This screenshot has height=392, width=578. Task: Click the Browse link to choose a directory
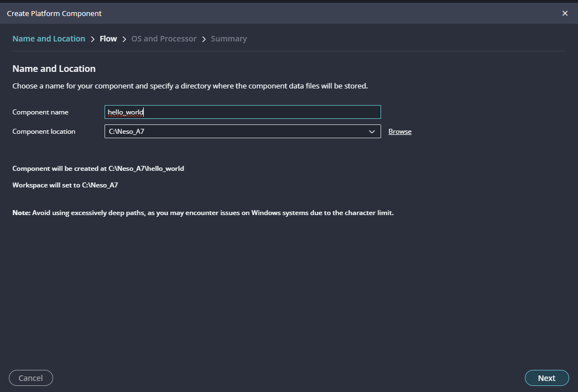pos(400,132)
